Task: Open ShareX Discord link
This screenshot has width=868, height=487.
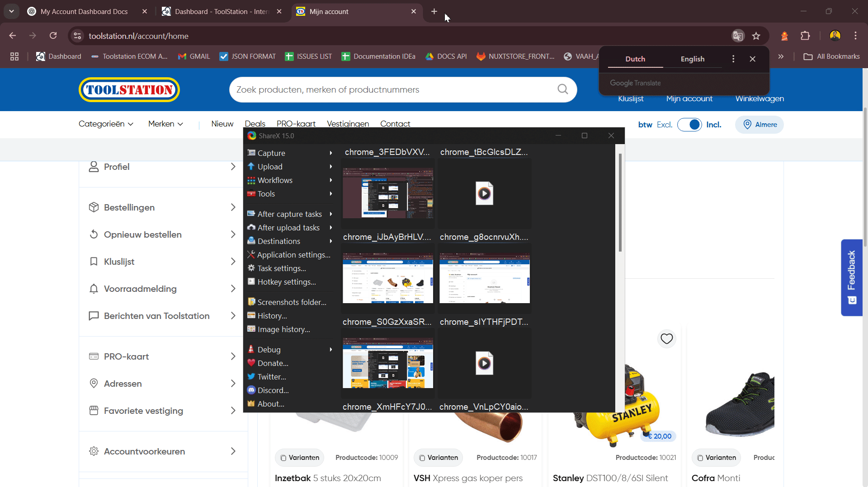Action: (x=272, y=390)
